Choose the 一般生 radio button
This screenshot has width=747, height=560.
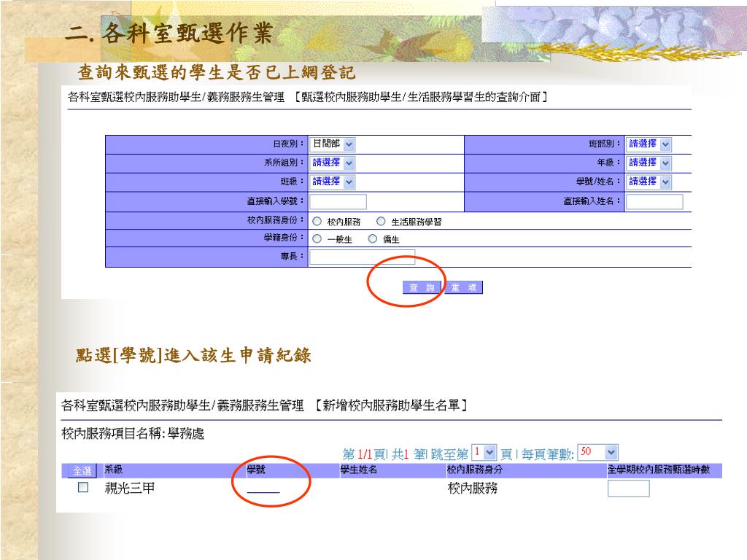(x=317, y=239)
